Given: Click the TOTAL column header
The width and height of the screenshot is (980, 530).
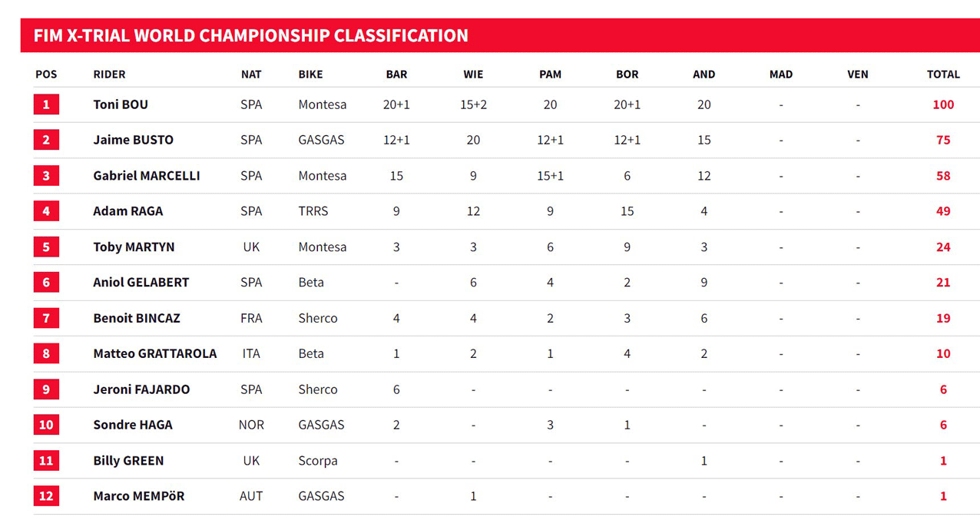Looking at the screenshot, I should click(x=943, y=75).
